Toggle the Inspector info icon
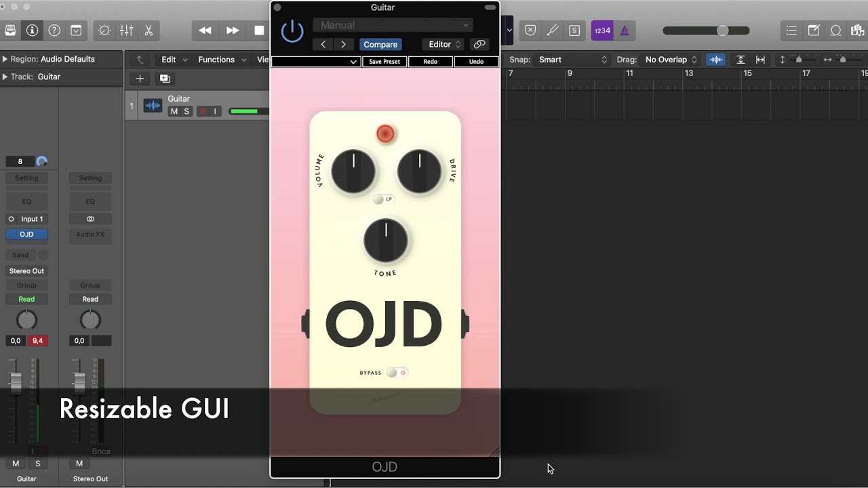The height and width of the screenshot is (488, 868). point(32,30)
